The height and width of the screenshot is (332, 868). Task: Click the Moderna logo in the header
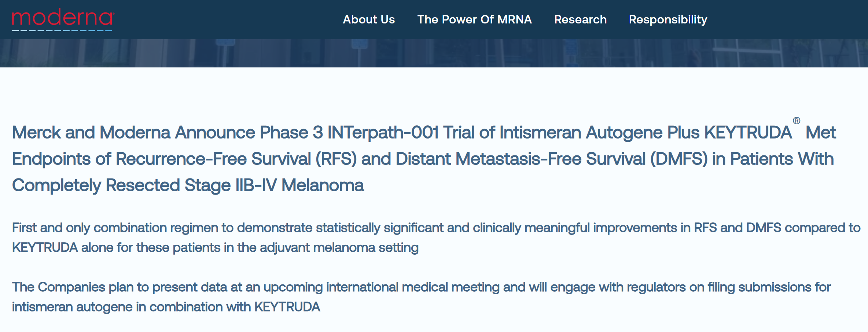[x=63, y=19]
